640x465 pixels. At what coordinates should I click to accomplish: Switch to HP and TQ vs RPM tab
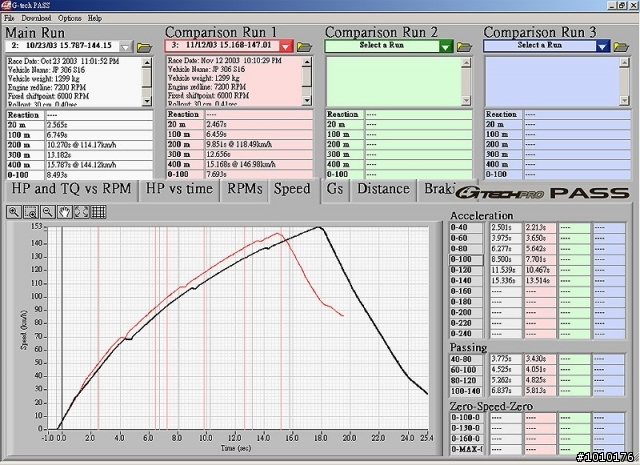[71, 189]
